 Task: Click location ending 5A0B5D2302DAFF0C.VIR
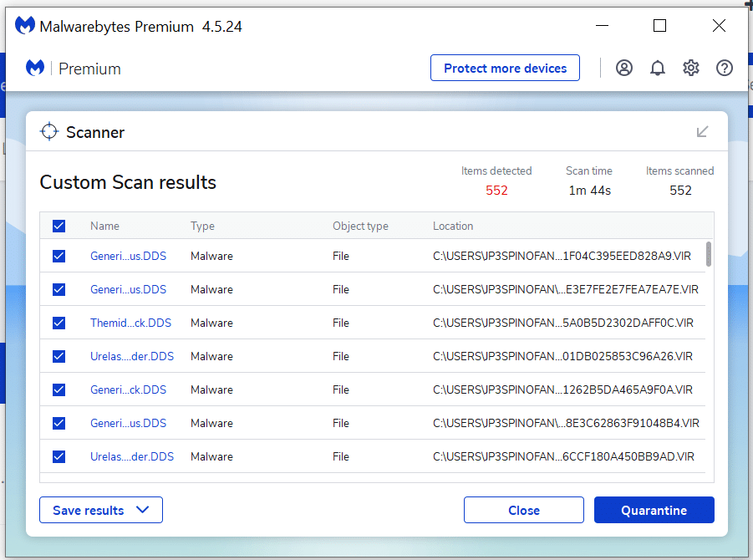(562, 323)
